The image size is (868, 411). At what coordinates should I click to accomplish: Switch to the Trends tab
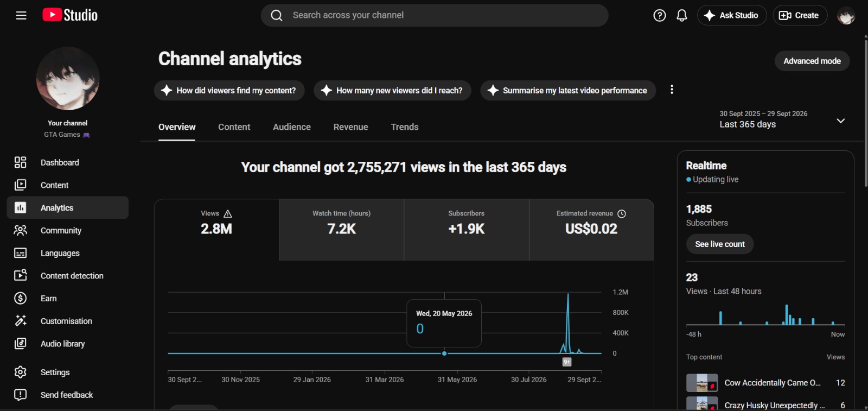point(405,127)
